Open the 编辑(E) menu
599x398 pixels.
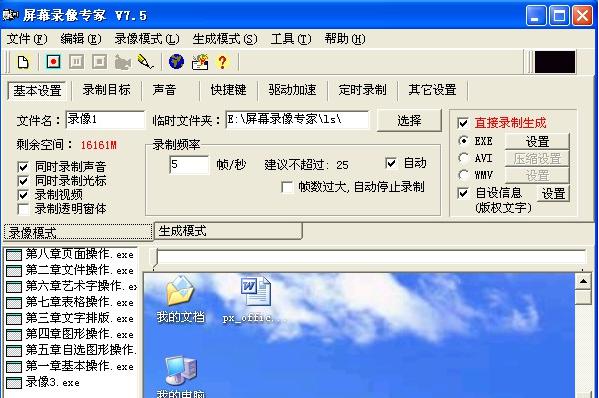81,39
